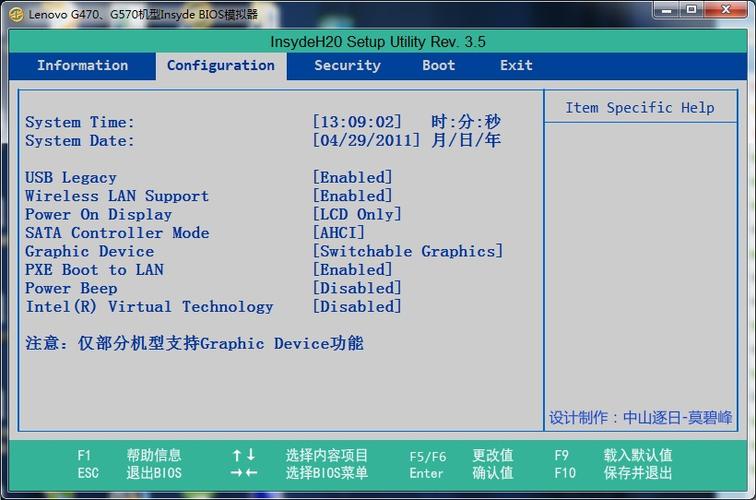Image resolution: width=756 pixels, height=500 pixels.
Task: Open Power On Display [LCD Only] options
Action: tap(356, 214)
